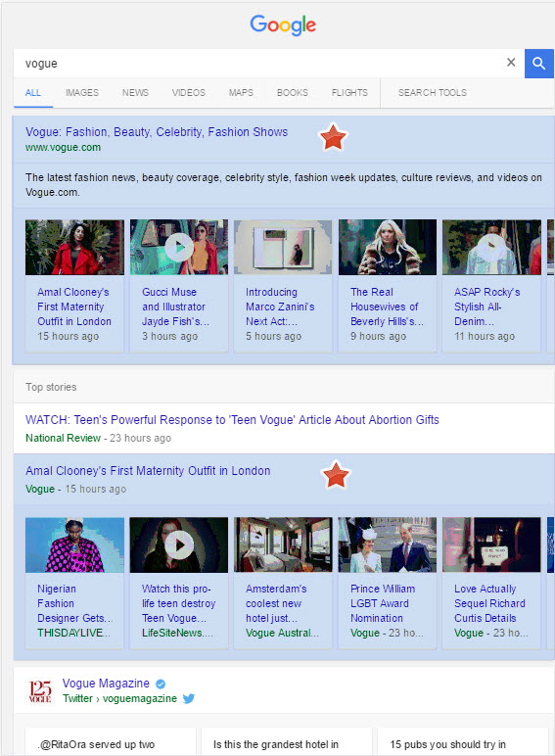
Task: Open the Videos tab
Action: pyautogui.click(x=188, y=93)
